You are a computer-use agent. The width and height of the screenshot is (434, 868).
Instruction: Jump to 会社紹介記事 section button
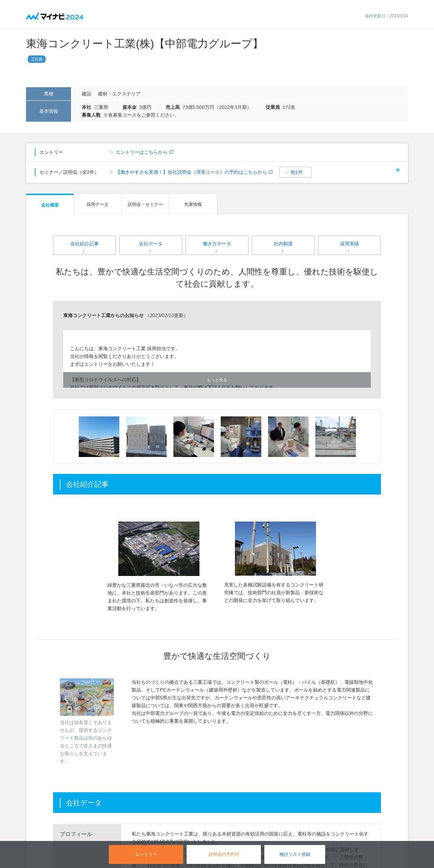[x=85, y=245]
